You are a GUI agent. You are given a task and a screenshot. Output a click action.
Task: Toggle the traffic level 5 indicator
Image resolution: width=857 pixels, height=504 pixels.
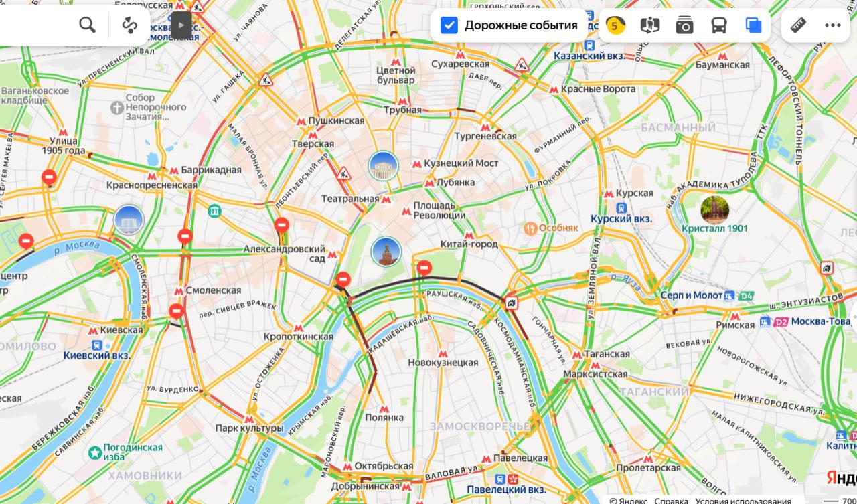click(x=615, y=25)
